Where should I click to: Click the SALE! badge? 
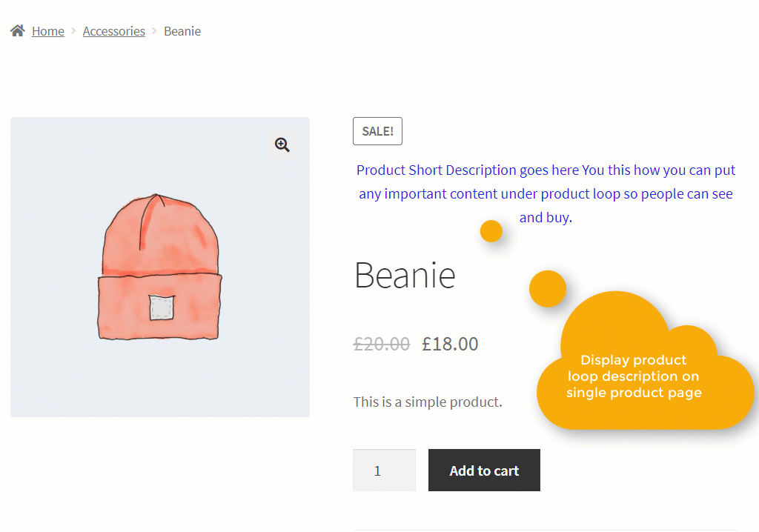click(377, 131)
